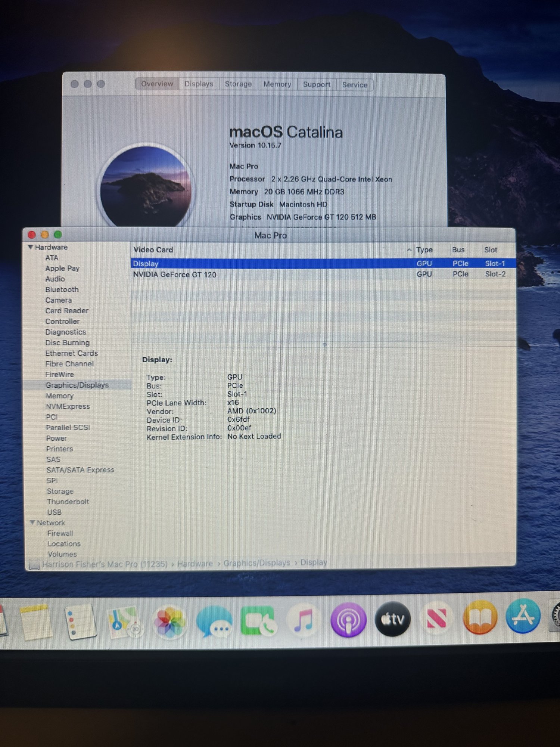Select Printers in the sidebar

pyautogui.click(x=60, y=449)
